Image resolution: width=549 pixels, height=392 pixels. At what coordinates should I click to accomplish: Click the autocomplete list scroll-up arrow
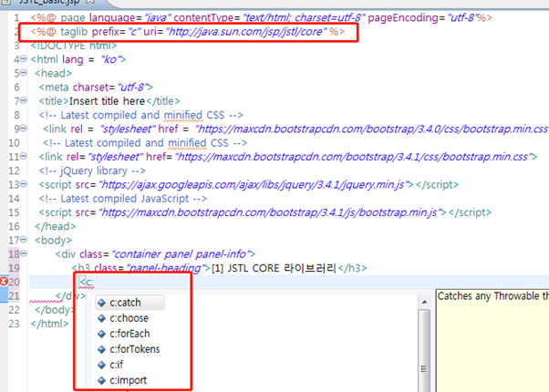click(x=424, y=302)
